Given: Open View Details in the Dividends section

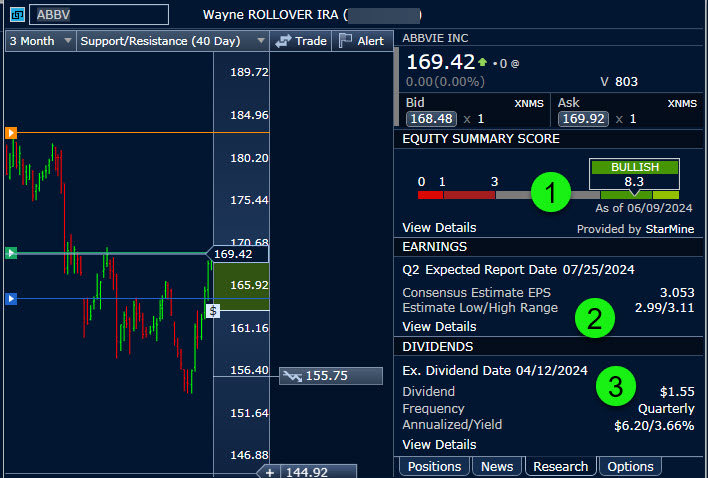Looking at the screenshot, I should click(438, 444).
